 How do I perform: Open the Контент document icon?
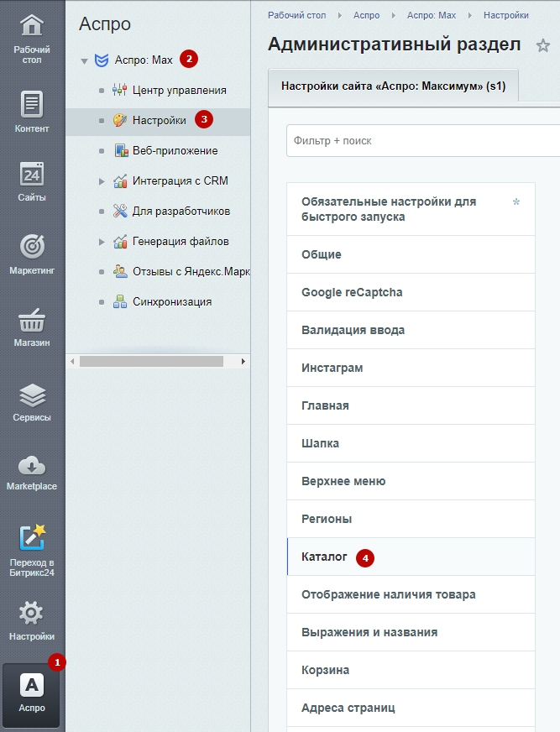tap(32, 104)
